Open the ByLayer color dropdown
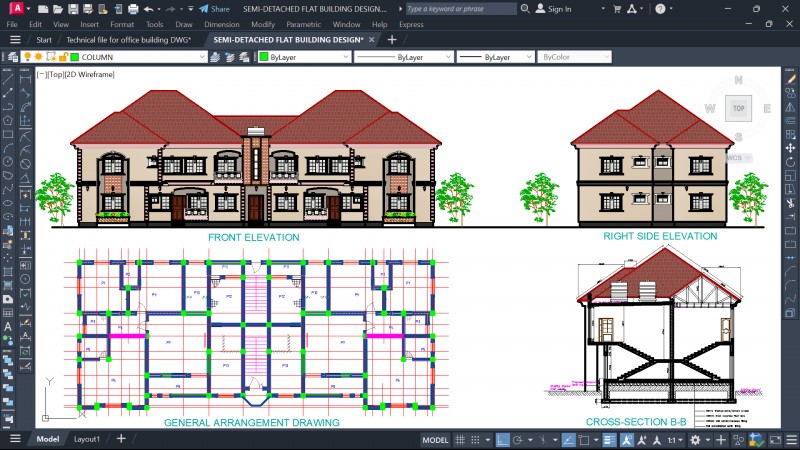Viewport: 800px width, 450px height. pyautogui.click(x=345, y=57)
